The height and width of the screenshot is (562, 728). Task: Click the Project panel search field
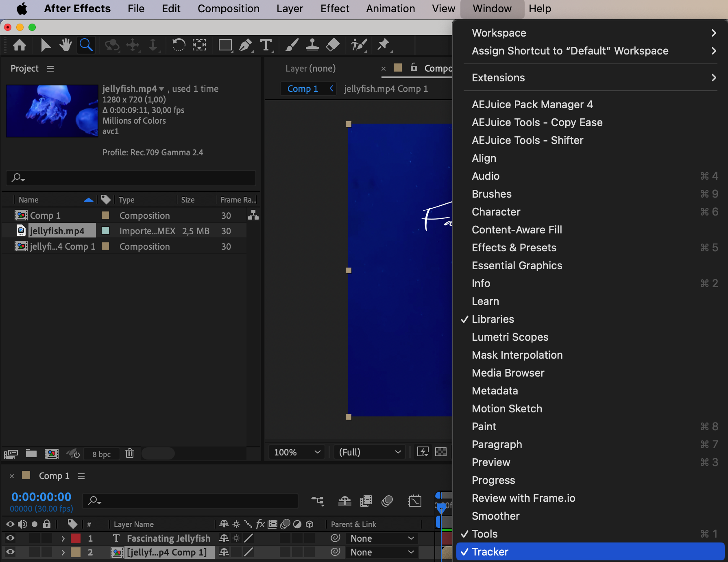(x=131, y=178)
